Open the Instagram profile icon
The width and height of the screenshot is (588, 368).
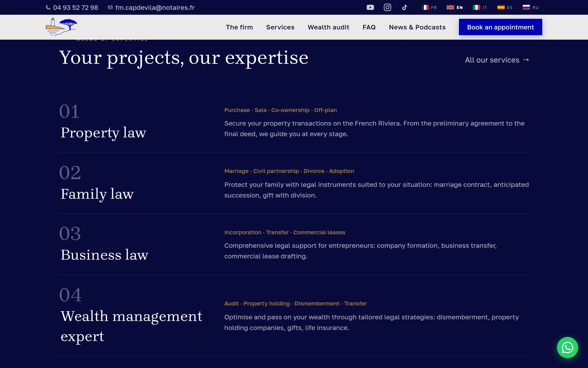point(387,8)
